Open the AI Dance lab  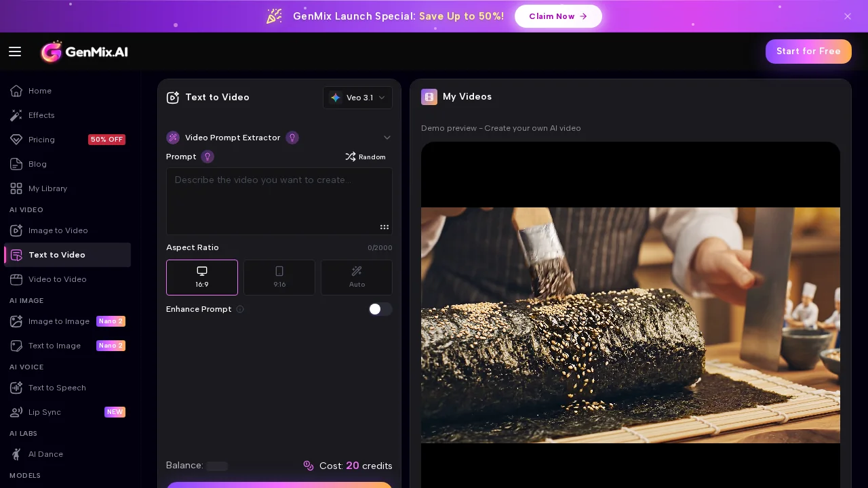point(45,454)
